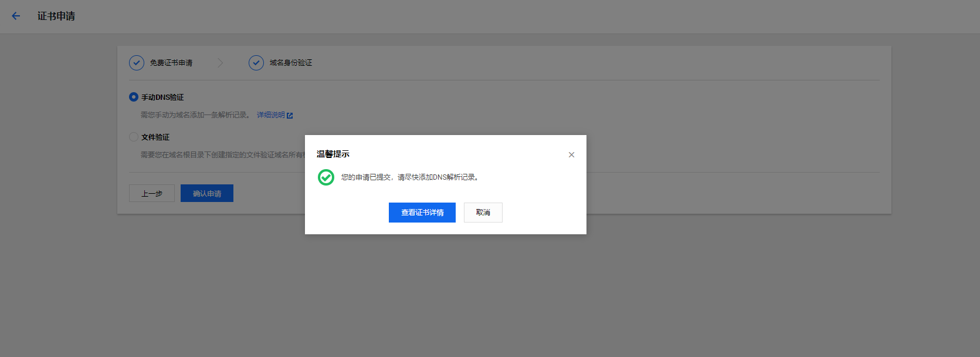Image resolution: width=980 pixels, height=357 pixels.
Task: Close the 温馨提示 dialog with the X
Action: click(571, 155)
